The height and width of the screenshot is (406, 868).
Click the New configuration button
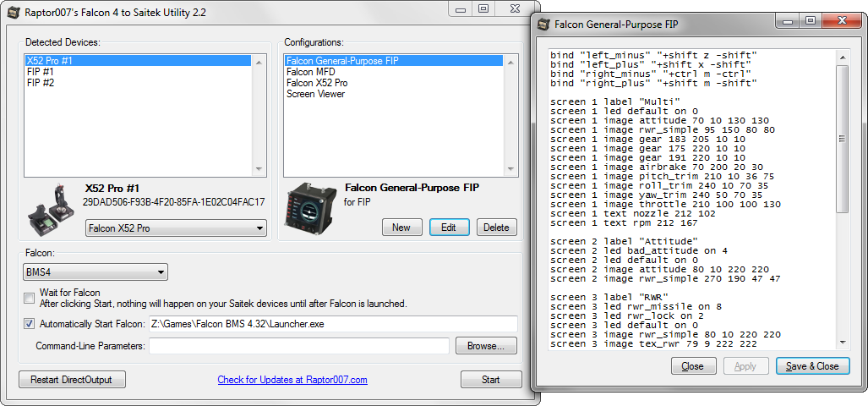pos(401,227)
